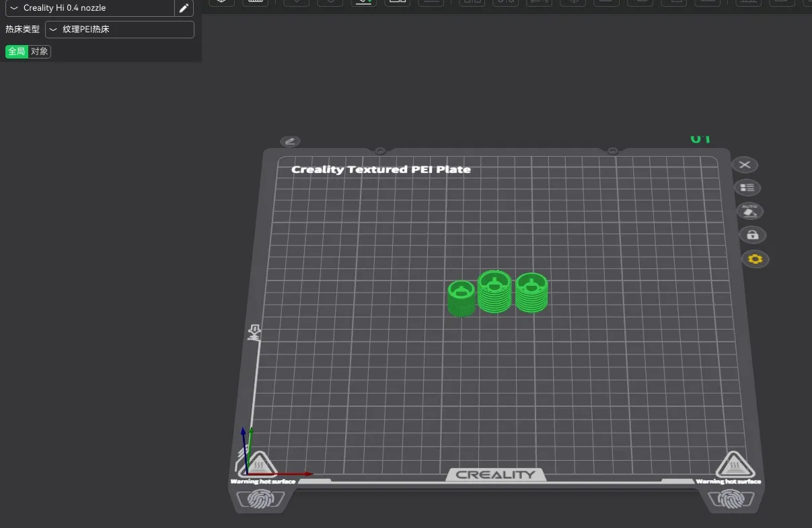Toggle the plate lock icon
Image resolution: width=812 pixels, height=528 pixels.
point(752,235)
